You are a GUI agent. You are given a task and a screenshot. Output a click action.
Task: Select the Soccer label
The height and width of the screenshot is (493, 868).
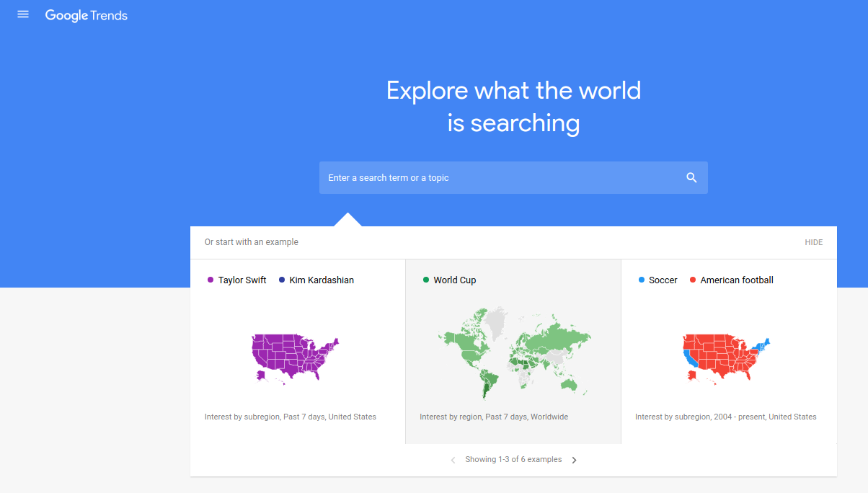(x=663, y=280)
